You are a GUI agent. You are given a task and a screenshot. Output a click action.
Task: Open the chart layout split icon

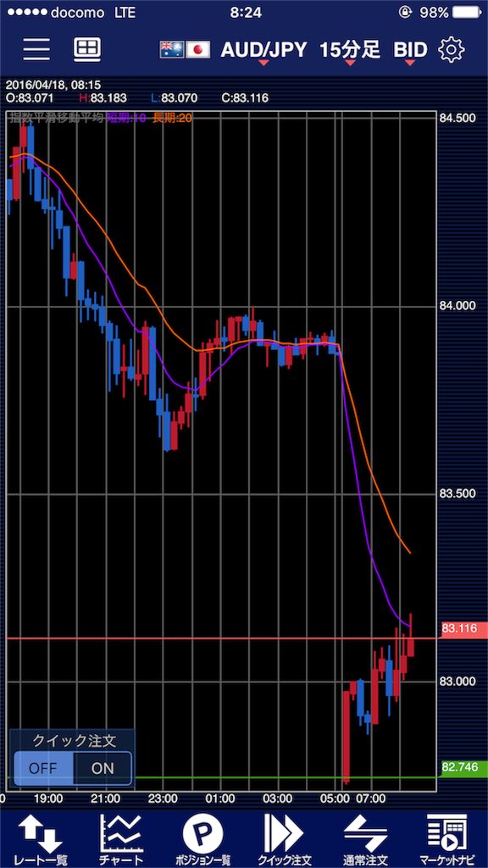(87, 50)
